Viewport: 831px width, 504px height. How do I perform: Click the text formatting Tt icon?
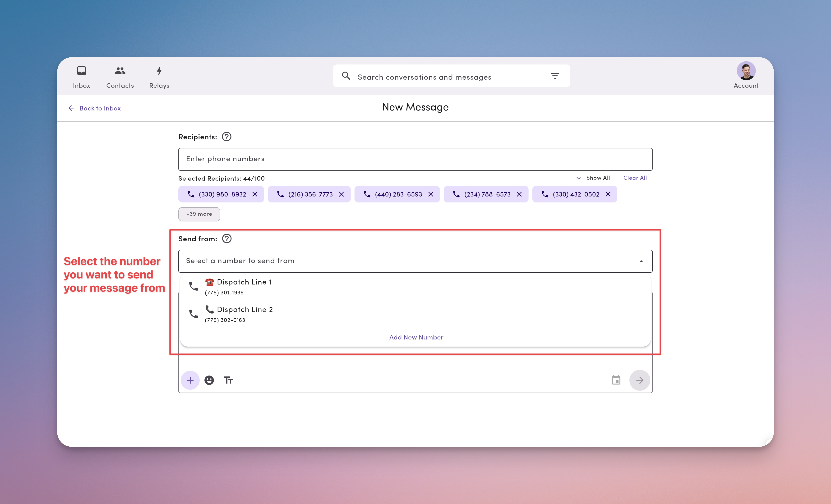coord(228,380)
